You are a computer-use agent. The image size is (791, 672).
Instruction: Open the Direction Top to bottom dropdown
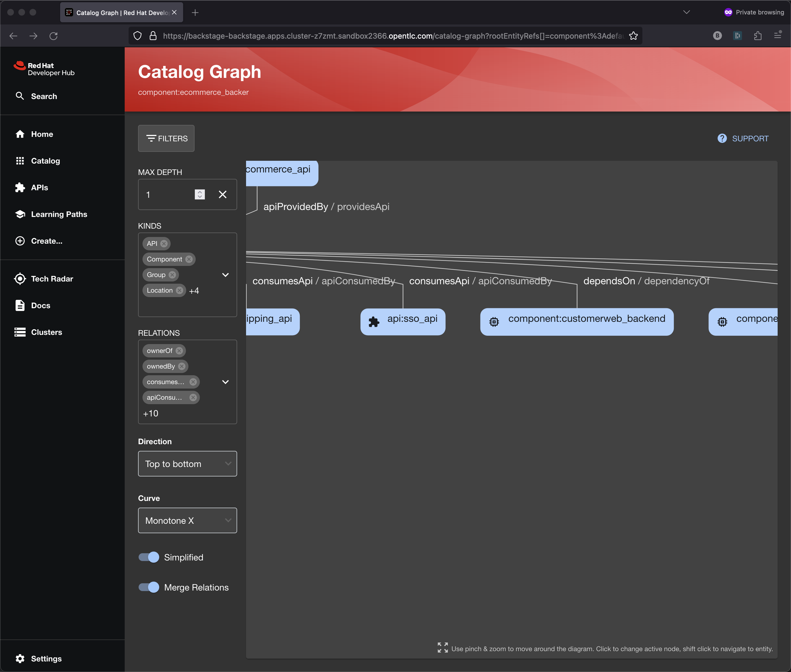[x=187, y=464]
